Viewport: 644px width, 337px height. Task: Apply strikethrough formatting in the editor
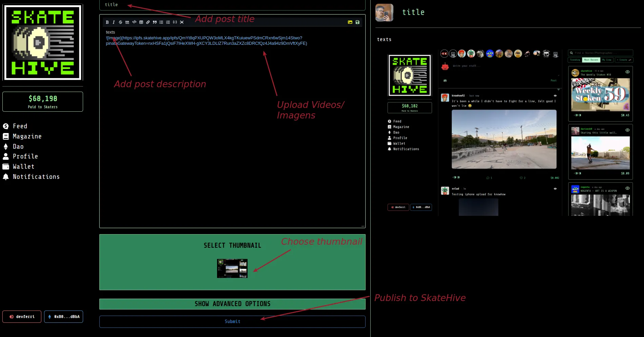click(120, 22)
